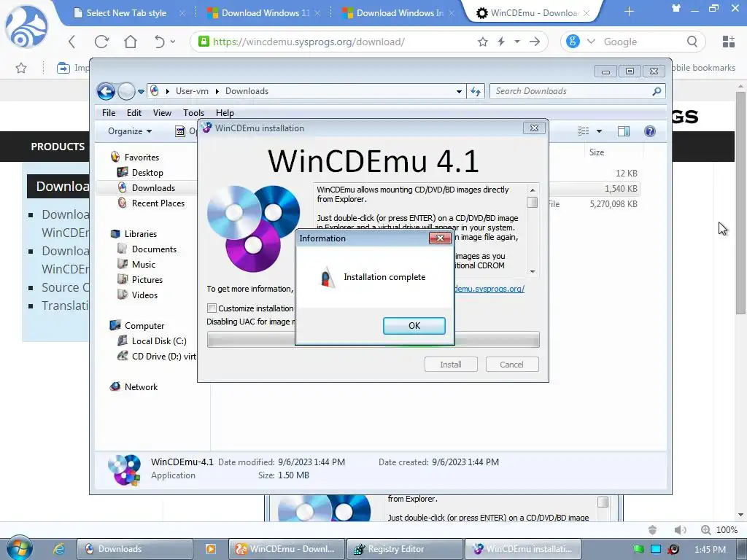
Task: Click the Google search magnifier icon
Action: coord(692,42)
